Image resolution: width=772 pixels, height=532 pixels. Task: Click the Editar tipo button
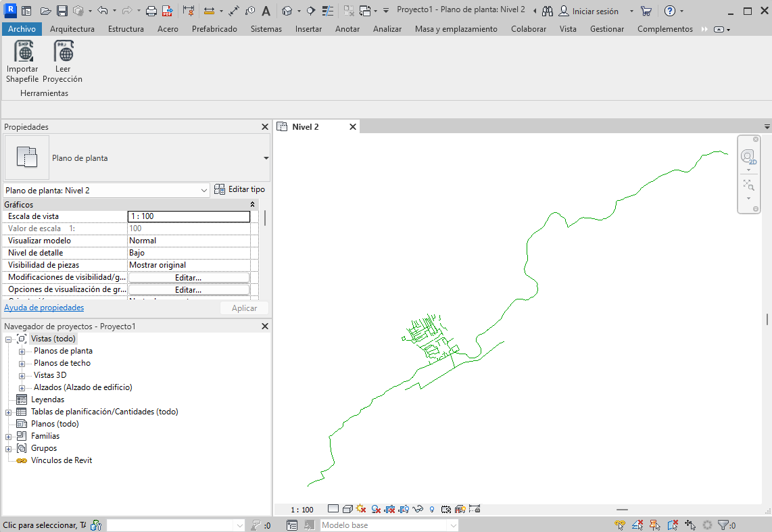pyautogui.click(x=240, y=190)
